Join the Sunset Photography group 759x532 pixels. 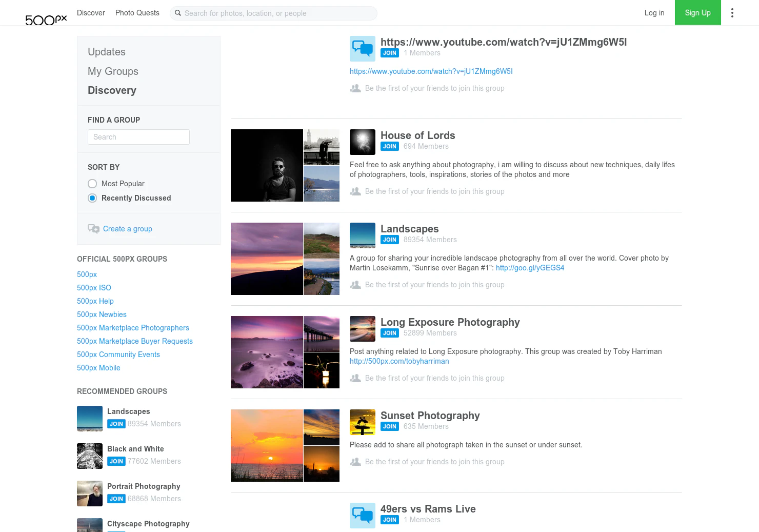click(390, 426)
